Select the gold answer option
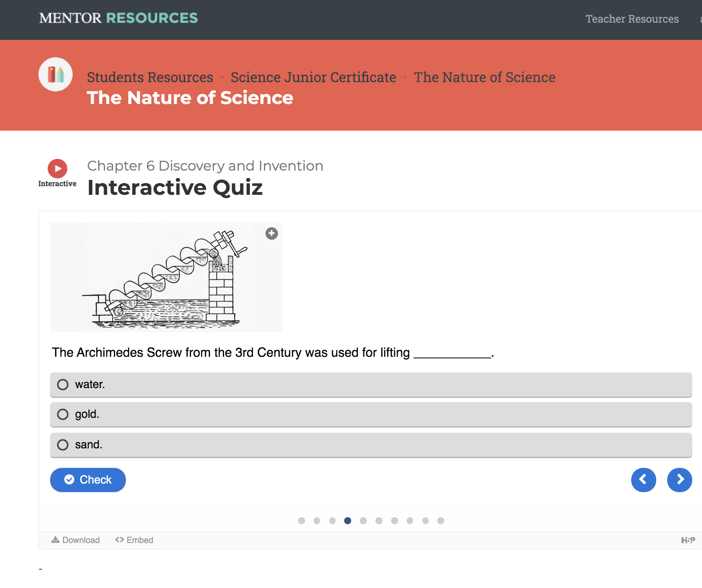The image size is (702, 588). [x=371, y=415]
